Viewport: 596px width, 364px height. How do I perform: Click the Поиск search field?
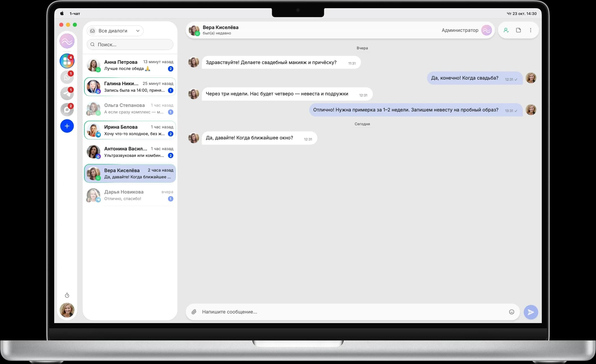pos(130,44)
